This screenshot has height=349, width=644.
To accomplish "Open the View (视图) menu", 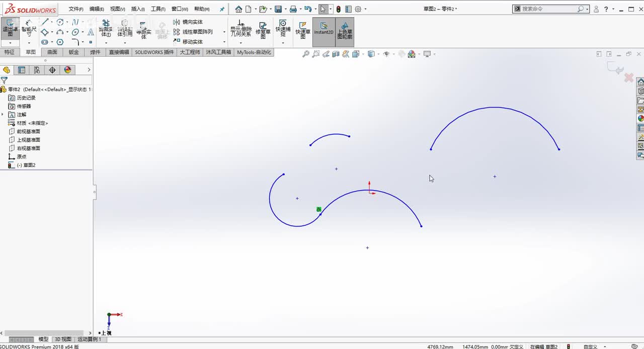I will click(x=117, y=9).
